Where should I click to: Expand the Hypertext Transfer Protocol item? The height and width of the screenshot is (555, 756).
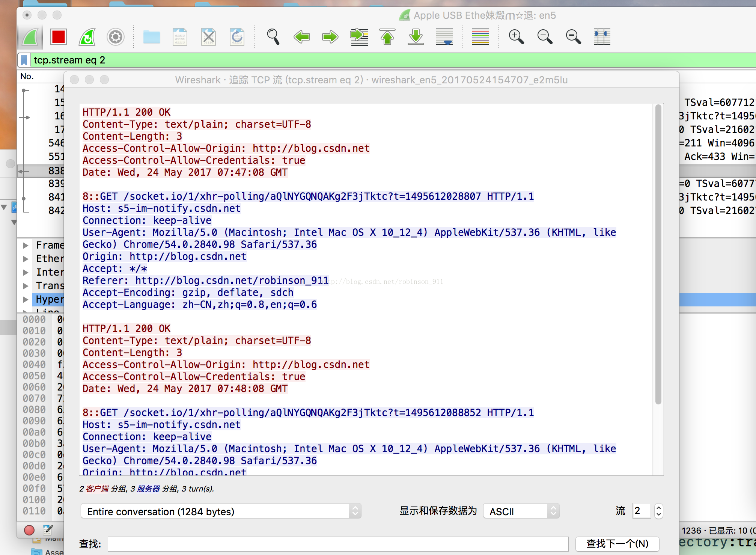(26, 300)
